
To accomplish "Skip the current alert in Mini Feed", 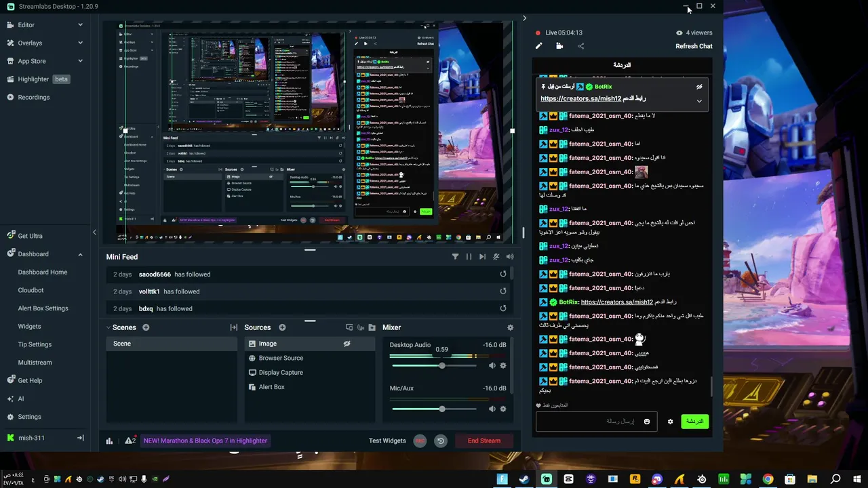I will point(482,257).
